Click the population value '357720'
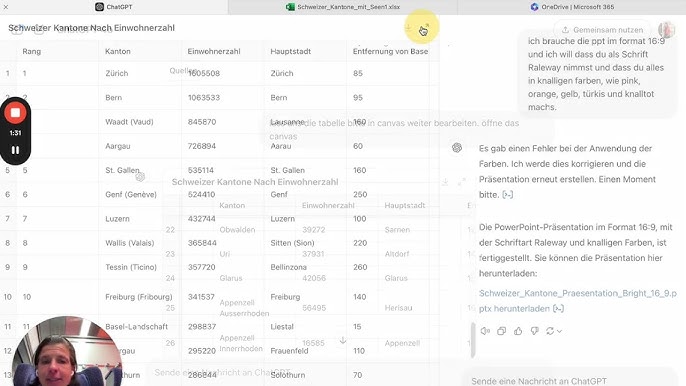 pos(202,267)
